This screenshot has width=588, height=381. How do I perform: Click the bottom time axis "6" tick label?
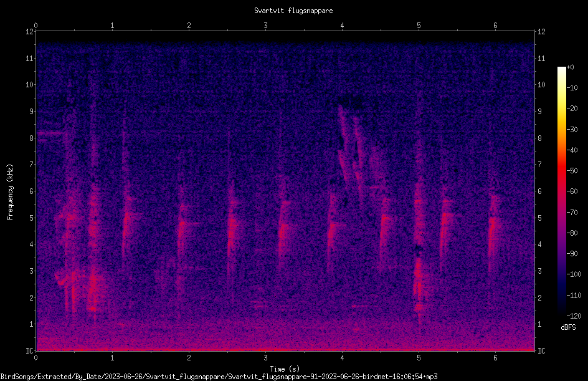click(x=495, y=358)
